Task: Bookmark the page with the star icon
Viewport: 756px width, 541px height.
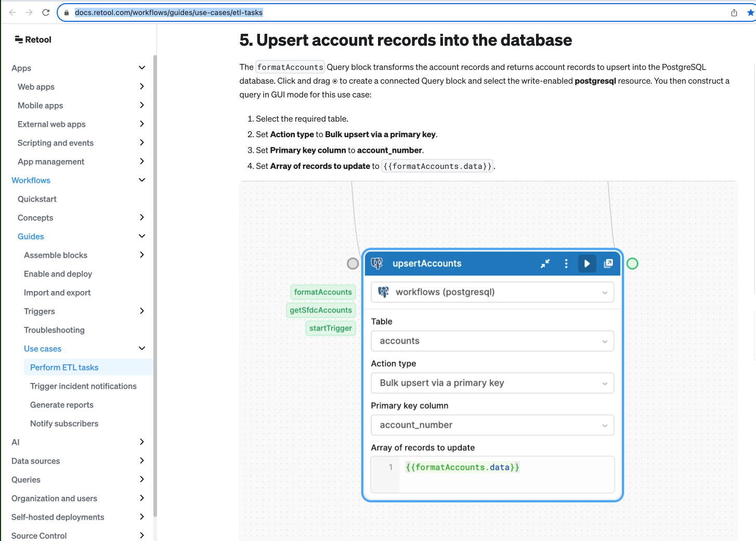Action: [x=750, y=12]
